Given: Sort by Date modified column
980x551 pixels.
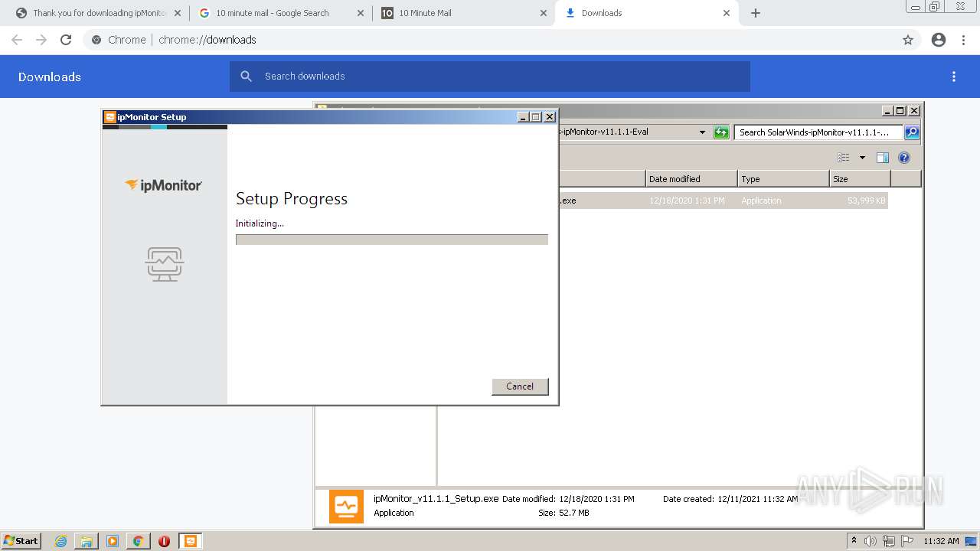Looking at the screenshot, I should click(691, 179).
